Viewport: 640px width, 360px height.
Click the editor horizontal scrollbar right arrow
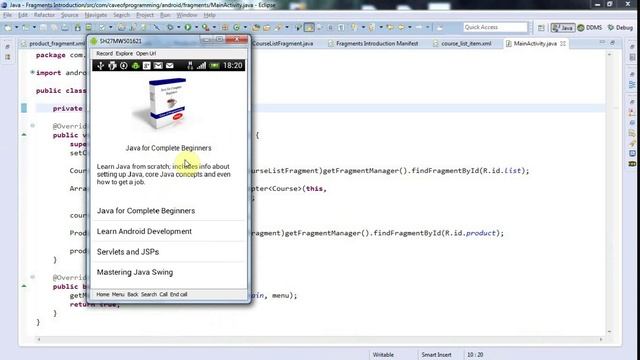pos(601,339)
